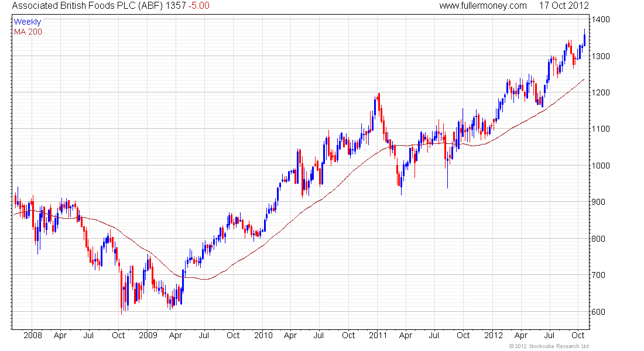The height and width of the screenshot is (351, 644).
Task: Click the 900 price axis label
Action: click(x=598, y=202)
